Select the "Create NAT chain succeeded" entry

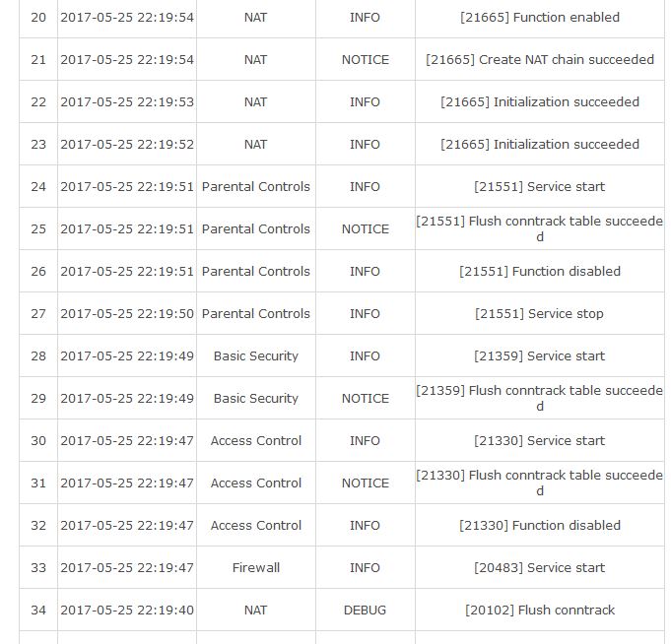point(539,60)
